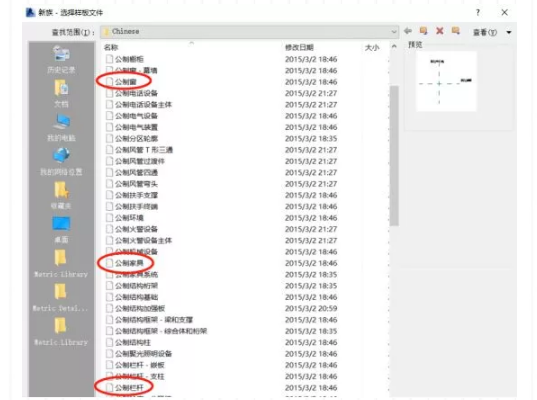Screen dimensions: 537x400
Task: Select the 公制家具系统 template file
Action: coord(132,274)
